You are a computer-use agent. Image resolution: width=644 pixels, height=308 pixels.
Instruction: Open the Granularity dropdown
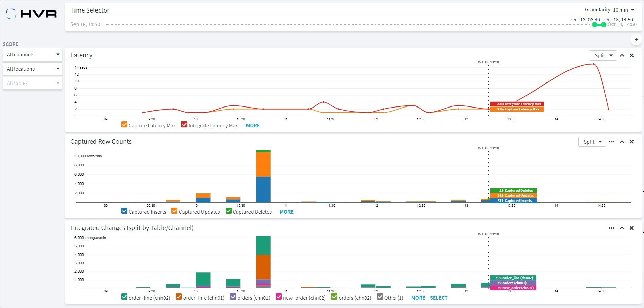pos(623,10)
